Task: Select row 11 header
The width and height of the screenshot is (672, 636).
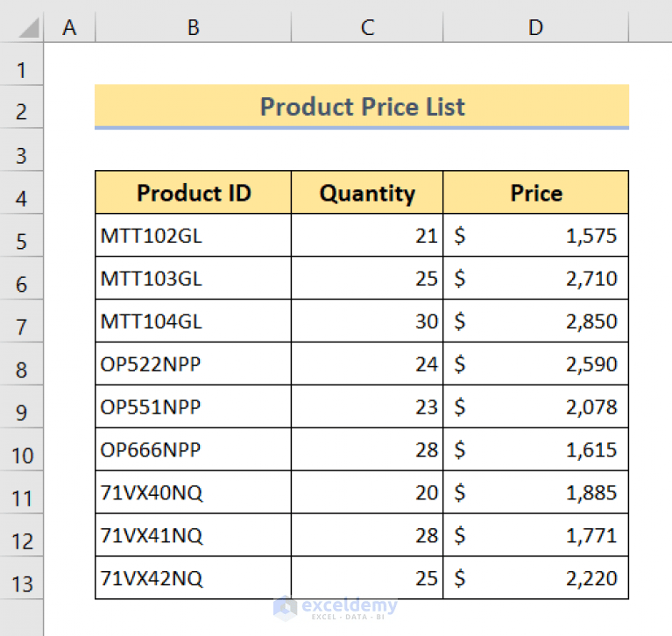Action: coord(21,492)
